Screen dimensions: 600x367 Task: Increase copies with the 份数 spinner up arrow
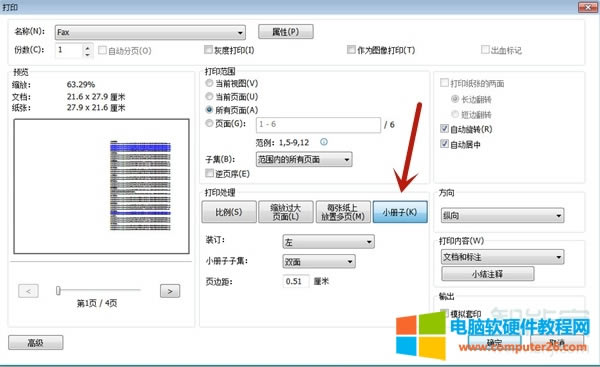(88, 47)
